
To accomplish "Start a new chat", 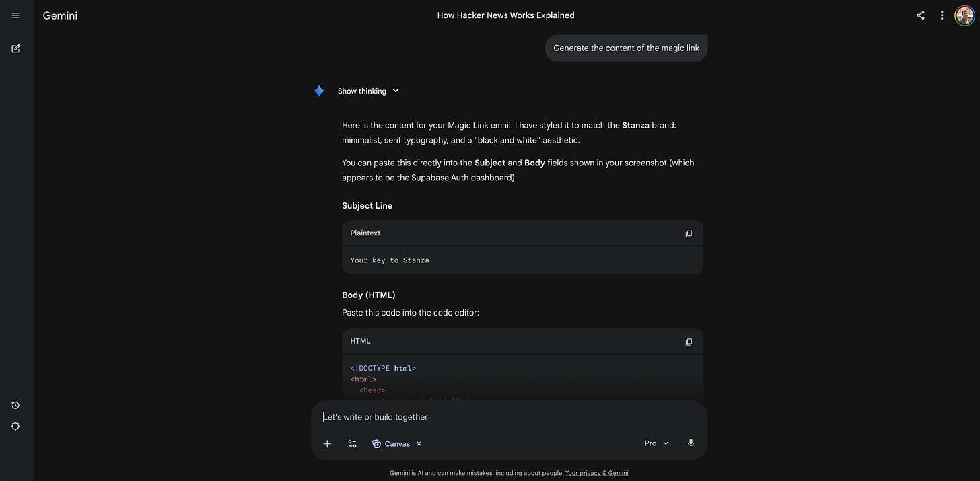I will coord(15,48).
